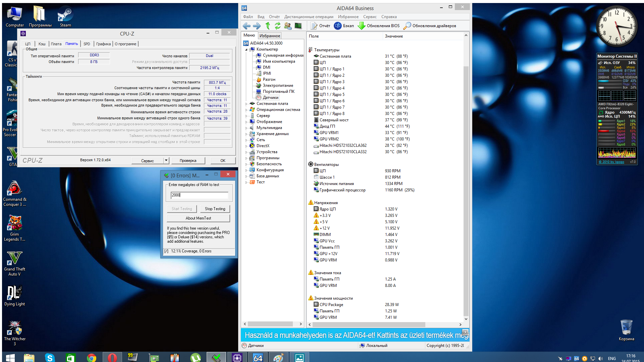Open the system monitor graph toolbar icon
The width and height of the screenshot is (644, 362).
tap(298, 26)
